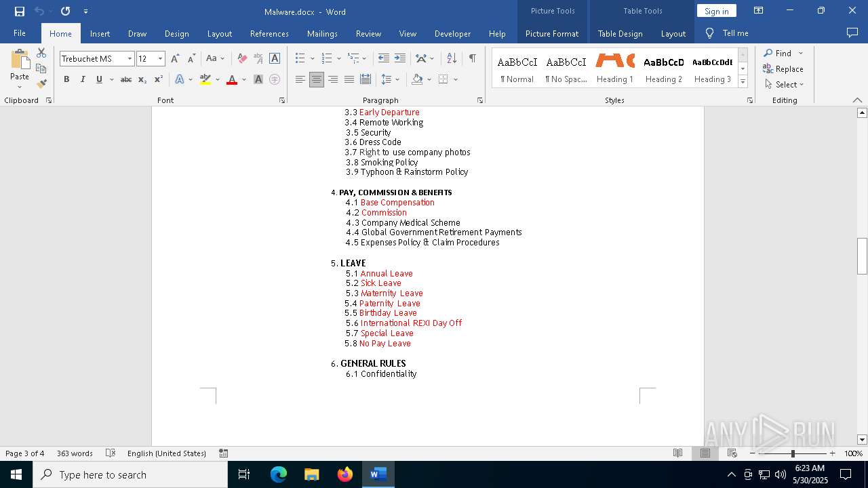Click the Find button
The image size is (868, 488).
pyautogui.click(x=777, y=53)
